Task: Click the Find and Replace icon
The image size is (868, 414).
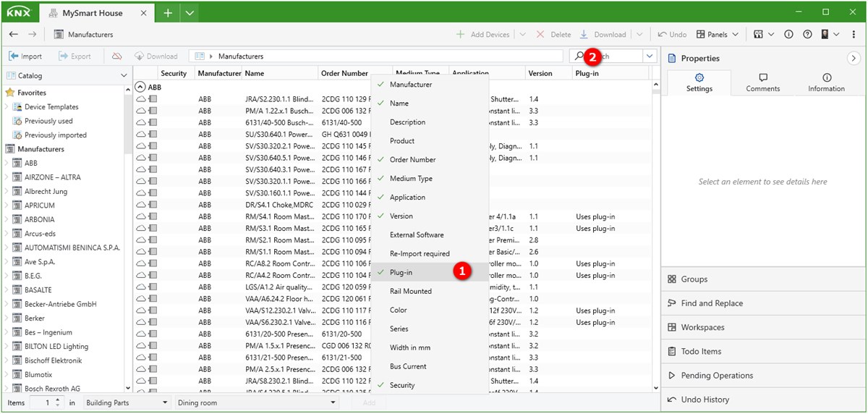Action: pos(671,303)
